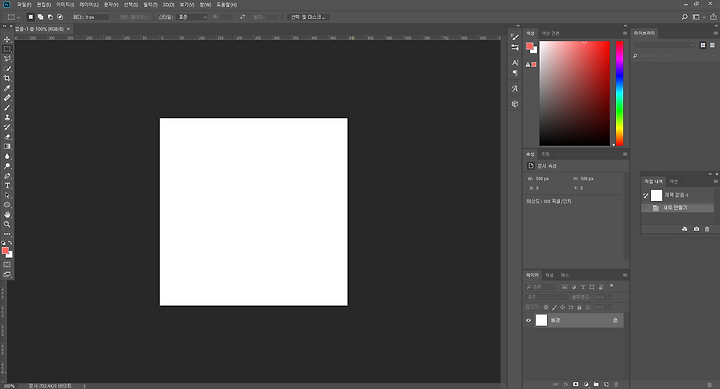Image resolution: width=720 pixels, height=389 pixels.
Task: Switch to the Paths tab in Layers panel
Action: [565, 275]
